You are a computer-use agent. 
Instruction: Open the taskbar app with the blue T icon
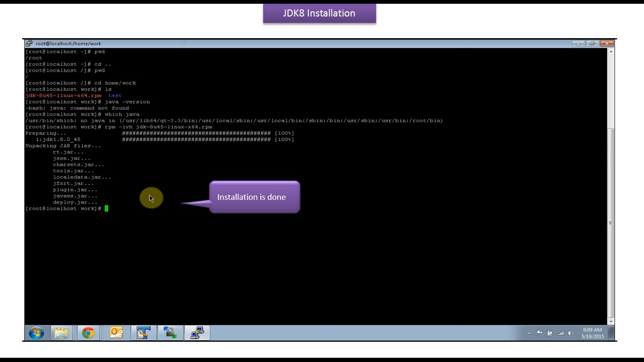[x=143, y=333]
